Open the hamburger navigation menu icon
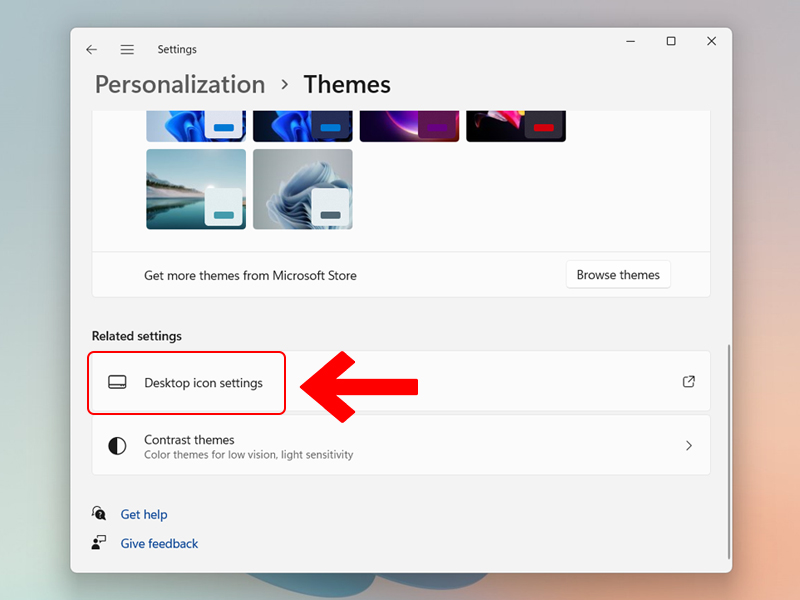 127,49
